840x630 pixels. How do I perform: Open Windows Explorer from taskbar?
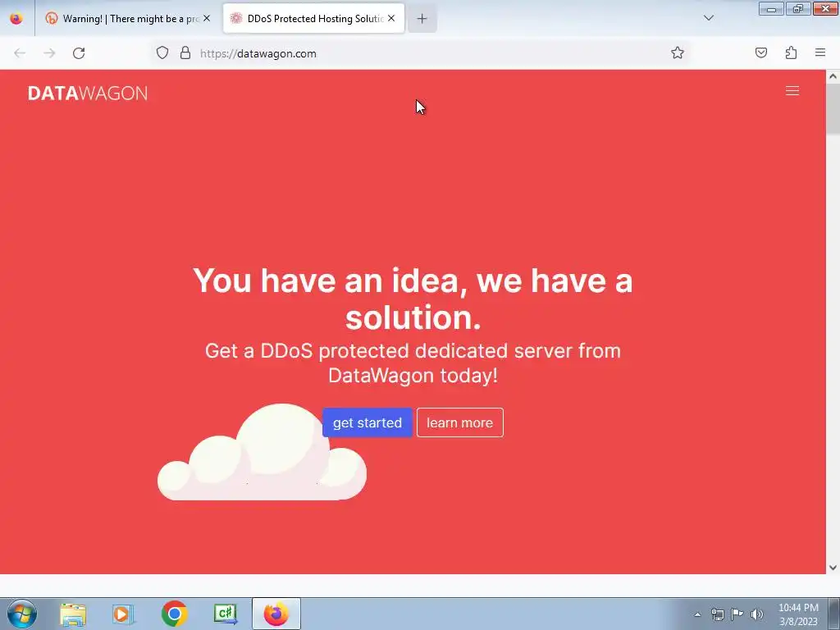tap(73, 614)
